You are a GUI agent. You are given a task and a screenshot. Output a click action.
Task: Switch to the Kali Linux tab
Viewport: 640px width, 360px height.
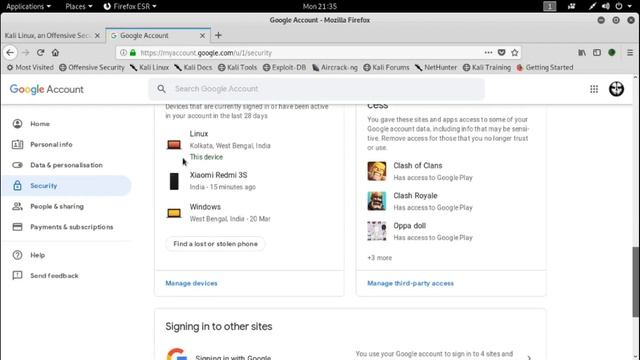point(48,36)
